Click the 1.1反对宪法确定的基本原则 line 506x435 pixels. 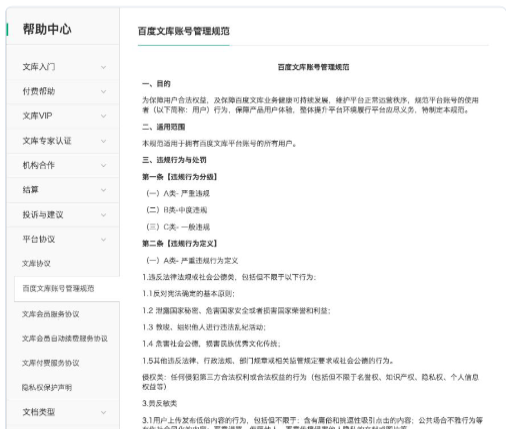(x=189, y=294)
